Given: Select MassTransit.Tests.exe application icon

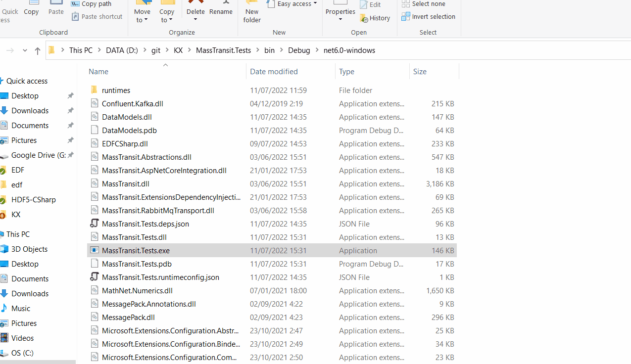Looking at the screenshot, I should 95,250.
